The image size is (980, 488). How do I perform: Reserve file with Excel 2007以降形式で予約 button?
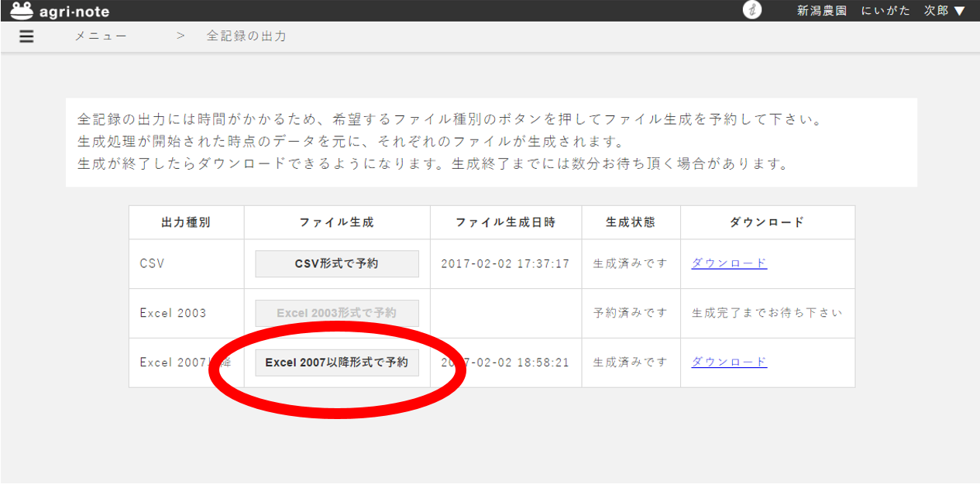click(x=337, y=363)
